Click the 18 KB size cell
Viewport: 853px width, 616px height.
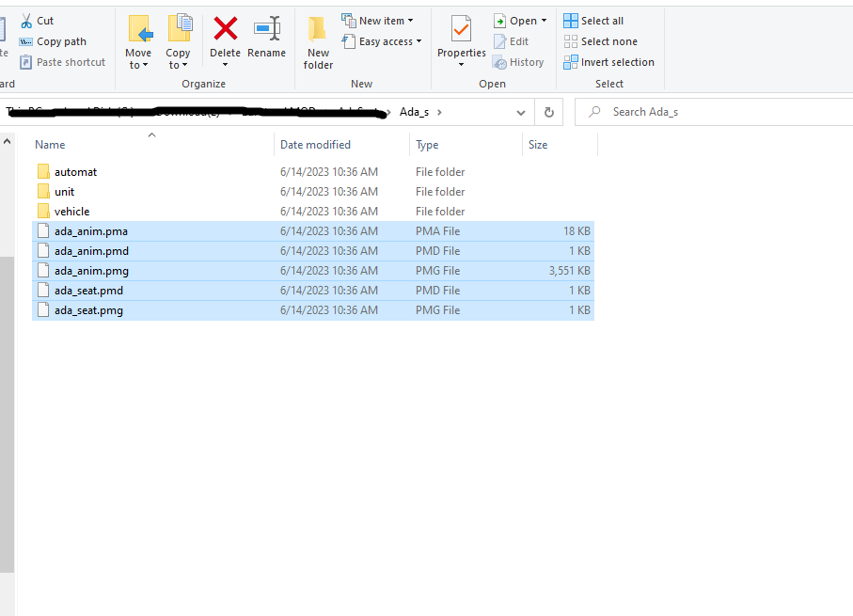[577, 231]
